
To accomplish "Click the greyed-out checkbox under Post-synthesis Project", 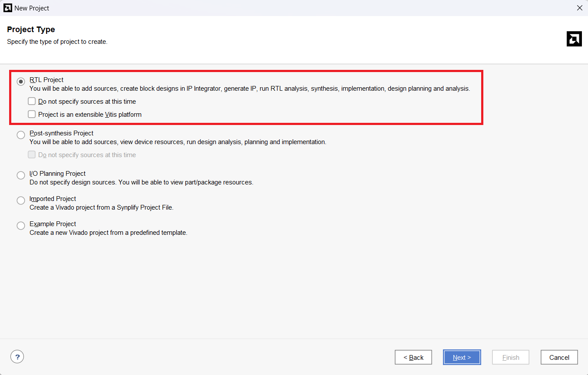I will tap(32, 155).
